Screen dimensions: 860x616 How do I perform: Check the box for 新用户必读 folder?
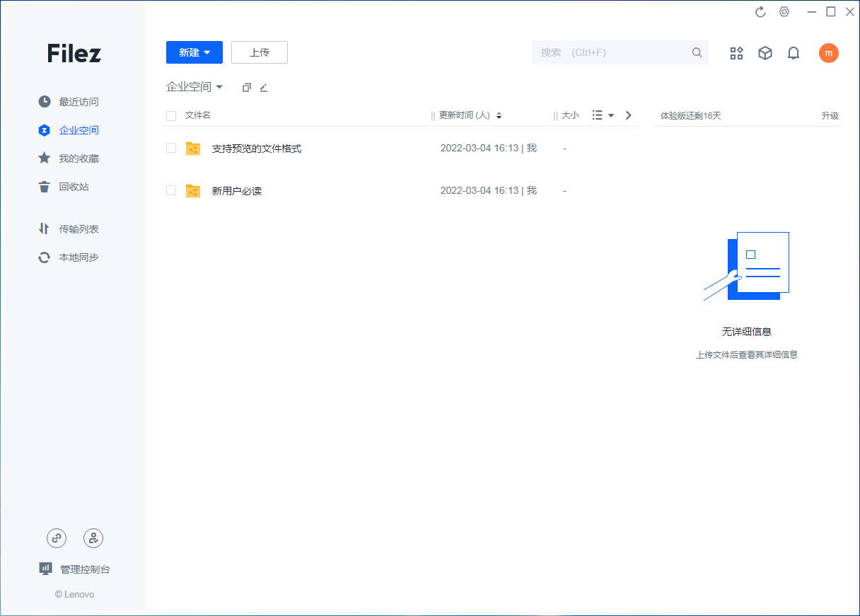tap(171, 191)
